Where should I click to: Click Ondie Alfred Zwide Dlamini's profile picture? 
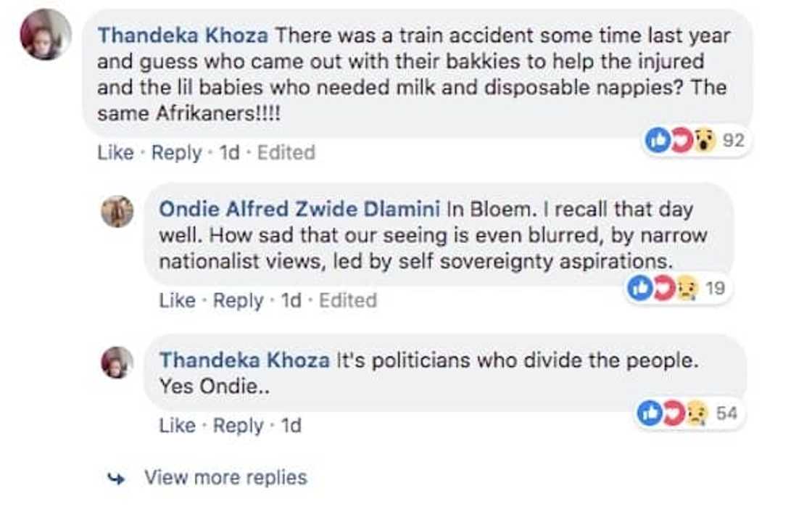(x=117, y=212)
